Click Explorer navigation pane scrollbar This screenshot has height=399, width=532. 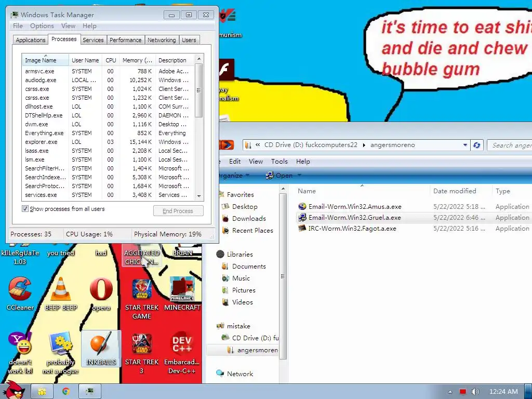[x=283, y=276]
